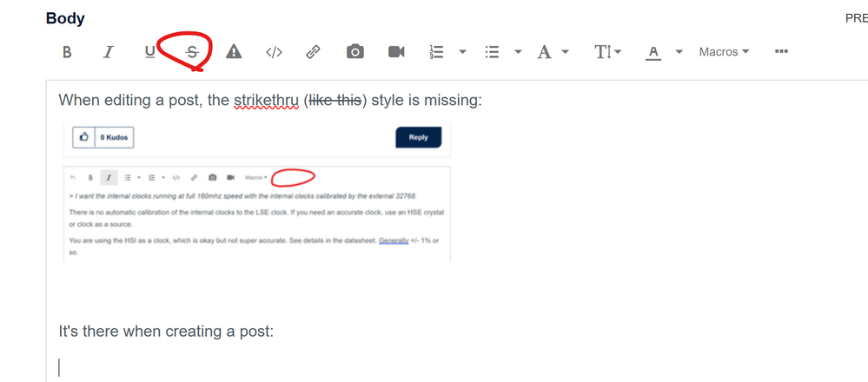Insert a hyperlink with the chain link icon
The image size is (868, 382).
click(x=314, y=52)
